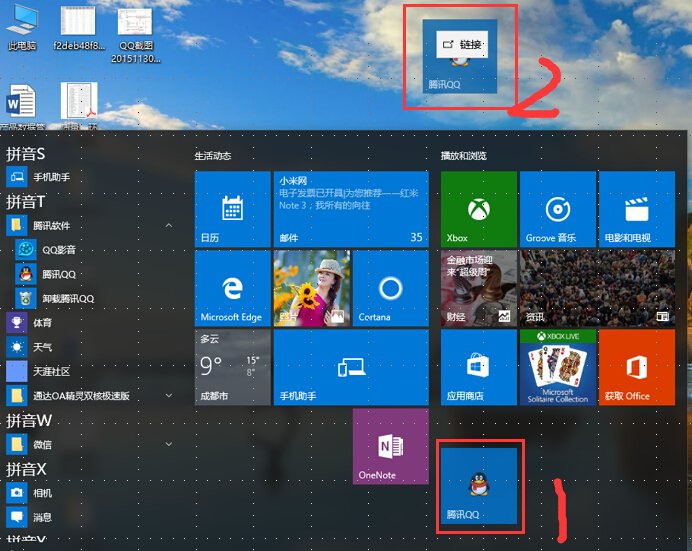Select the 生活动态 group title
The image size is (692, 551).
click(x=213, y=156)
